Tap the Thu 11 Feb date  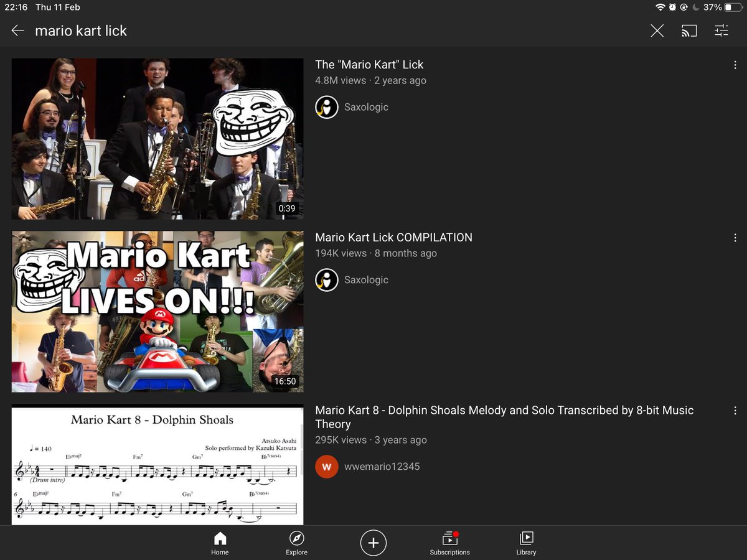point(58,7)
